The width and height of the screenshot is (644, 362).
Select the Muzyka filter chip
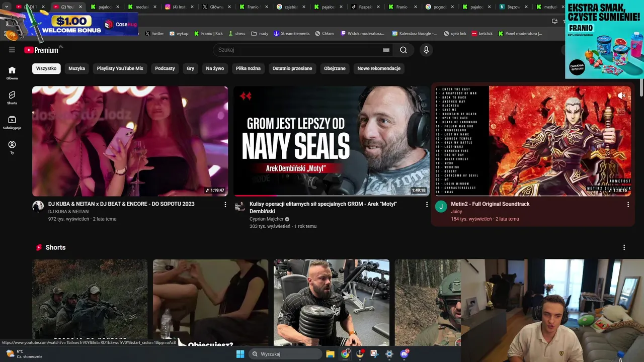[x=76, y=68]
